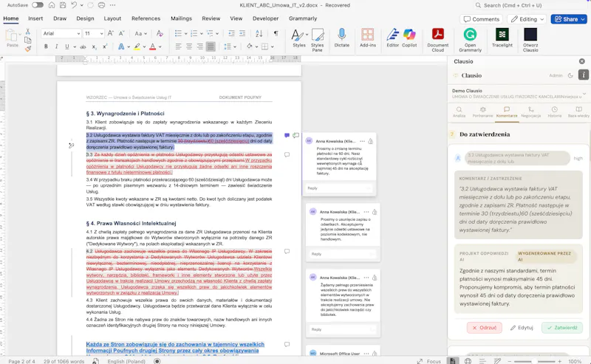This screenshot has height=364, width=591.
Task: Open the Insert ribbon tab
Action: pos(35,18)
